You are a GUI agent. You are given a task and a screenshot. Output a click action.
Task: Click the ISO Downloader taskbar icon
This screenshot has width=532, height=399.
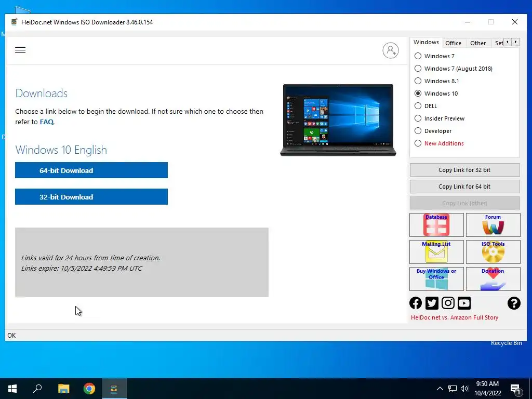coord(114,389)
